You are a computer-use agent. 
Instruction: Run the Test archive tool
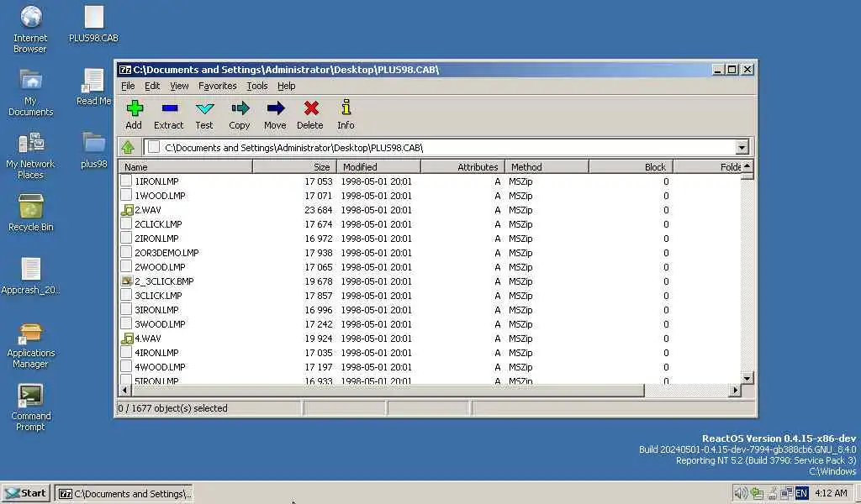tap(204, 108)
